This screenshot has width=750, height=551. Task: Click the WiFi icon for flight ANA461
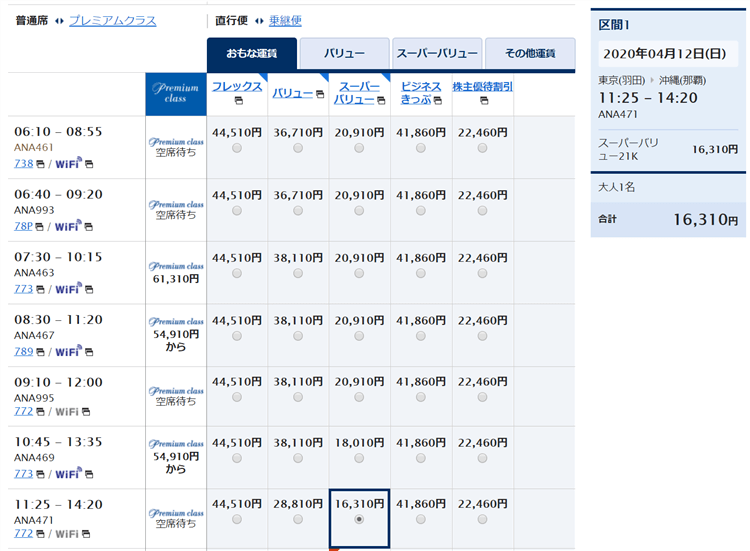point(68,163)
